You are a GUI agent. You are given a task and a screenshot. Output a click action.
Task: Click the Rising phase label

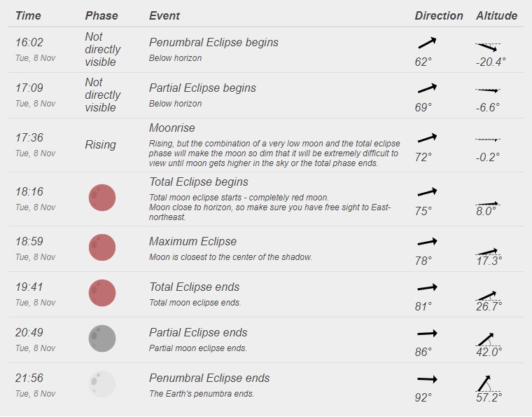tap(100, 145)
